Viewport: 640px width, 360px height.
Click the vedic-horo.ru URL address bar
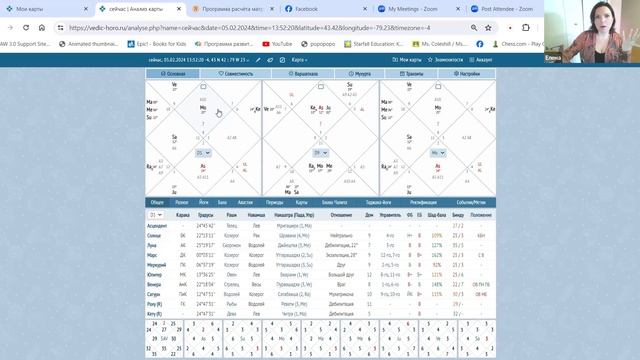249,28
